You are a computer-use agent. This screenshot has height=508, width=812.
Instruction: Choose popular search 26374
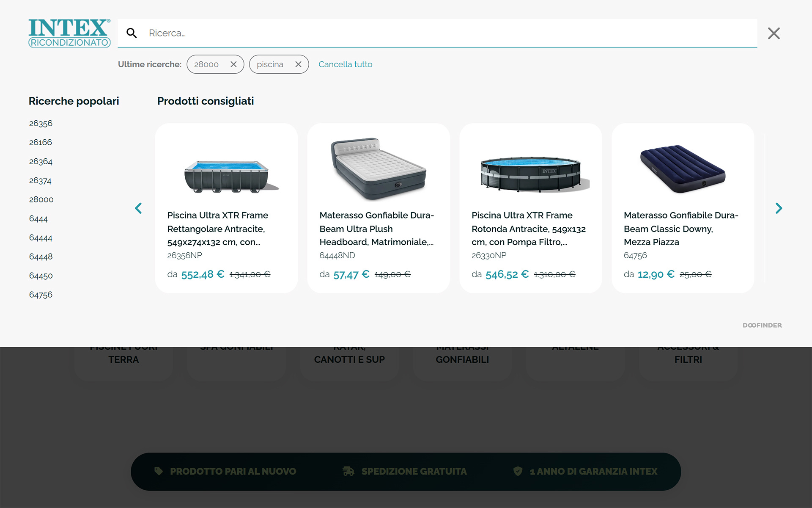point(40,181)
